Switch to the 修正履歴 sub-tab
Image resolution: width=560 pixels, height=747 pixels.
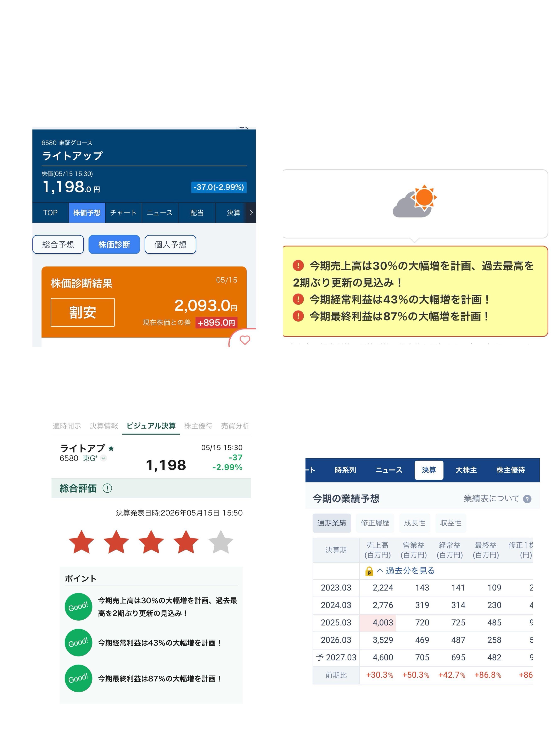375,523
